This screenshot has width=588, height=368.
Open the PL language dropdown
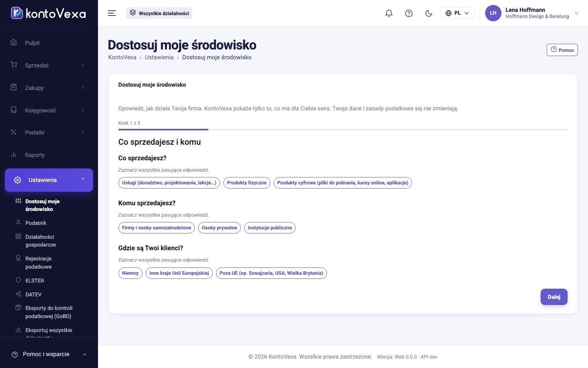(457, 13)
